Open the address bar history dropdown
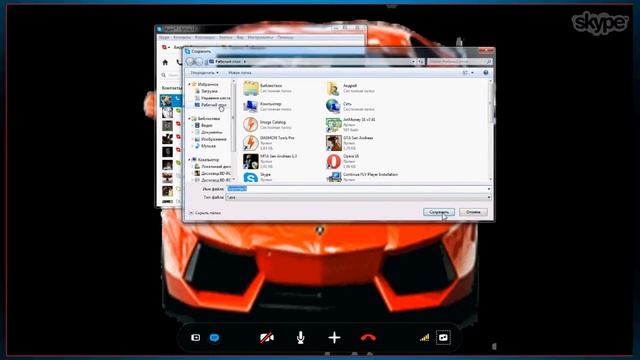 [413, 62]
